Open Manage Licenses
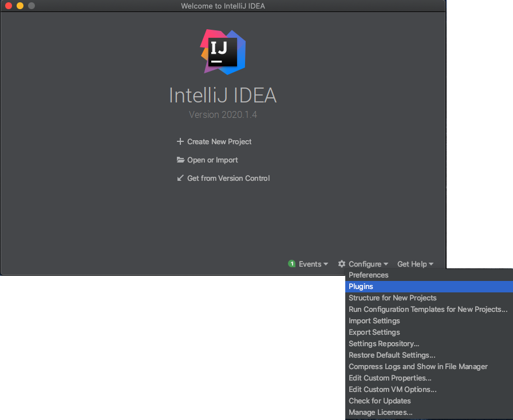This screenshot has height=420, width=513. (x=429, y=412)
